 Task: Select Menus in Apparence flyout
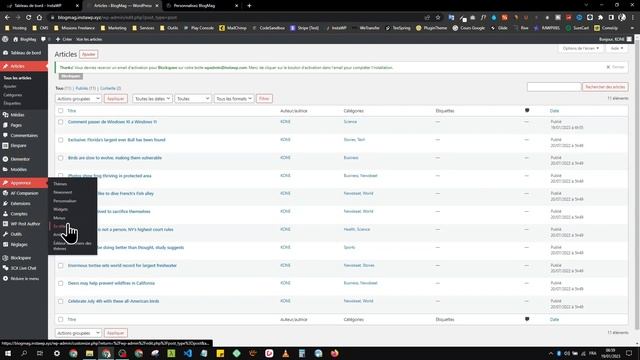point(59,218)
